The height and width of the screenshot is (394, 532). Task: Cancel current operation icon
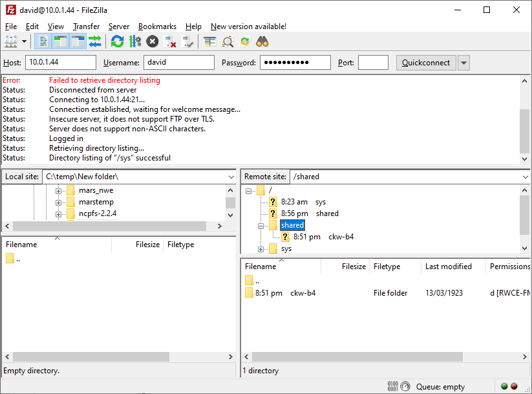coord(153,42)
